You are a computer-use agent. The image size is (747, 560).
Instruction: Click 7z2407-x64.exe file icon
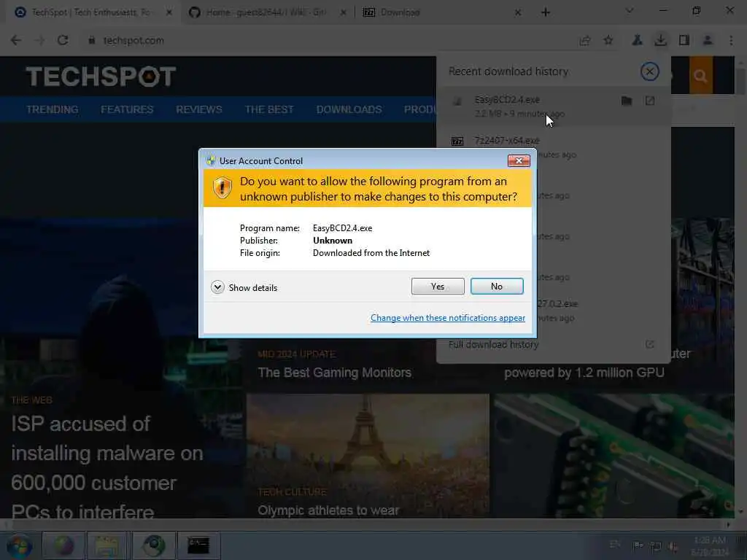click(457, 141)
